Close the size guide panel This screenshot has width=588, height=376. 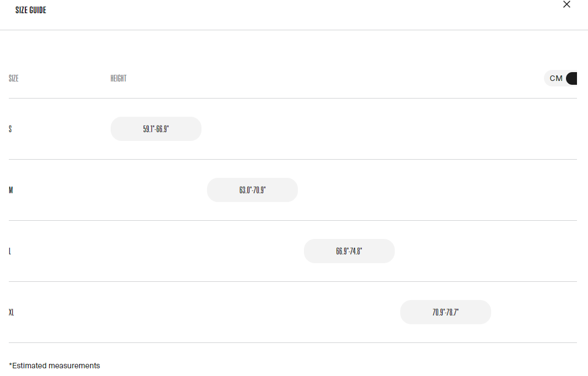click(567, 5)
